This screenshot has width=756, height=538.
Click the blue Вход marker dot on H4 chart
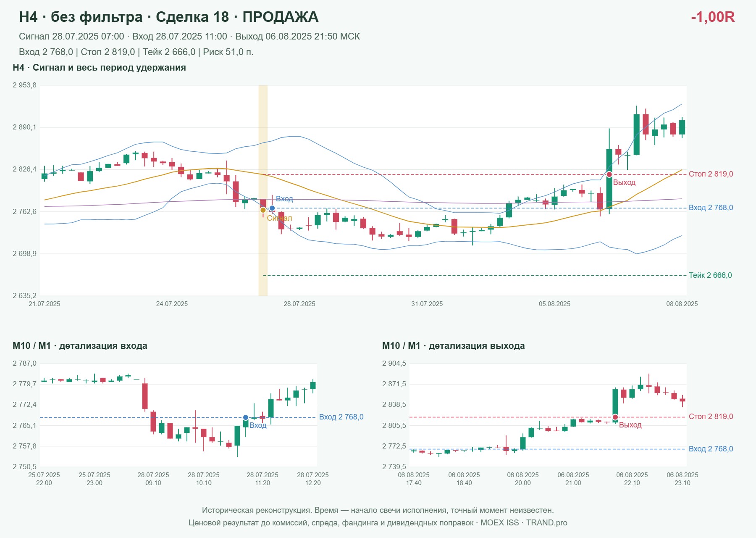point(272,208)
